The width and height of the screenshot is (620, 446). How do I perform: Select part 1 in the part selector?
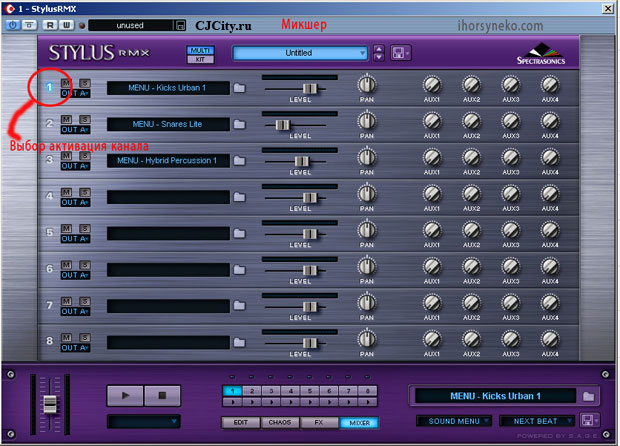(x=232, y=391)
